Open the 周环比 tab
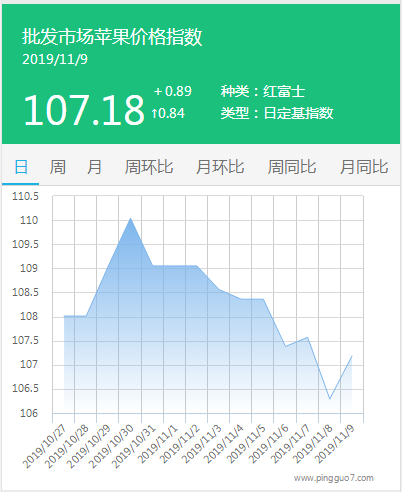This screenshot has height=492, width=402. pos(149,167)
